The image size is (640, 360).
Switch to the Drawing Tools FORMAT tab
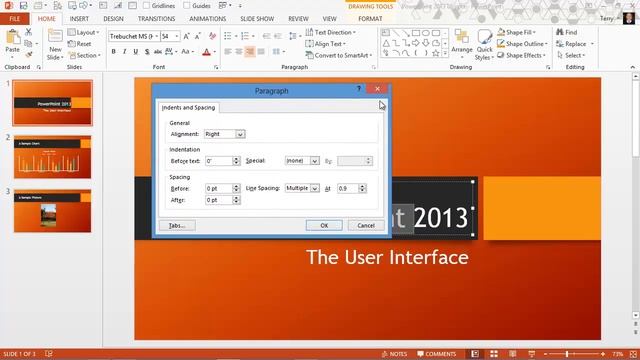[x=370, y=19]
